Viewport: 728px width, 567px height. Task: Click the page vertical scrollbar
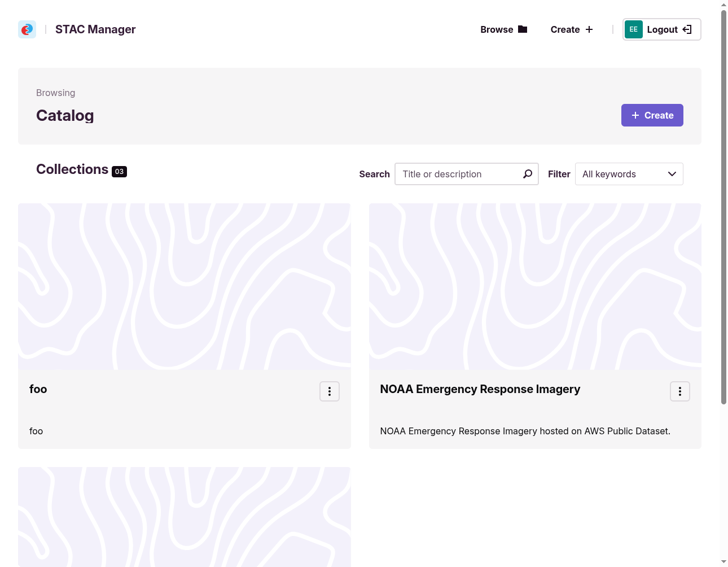point(724,207)
